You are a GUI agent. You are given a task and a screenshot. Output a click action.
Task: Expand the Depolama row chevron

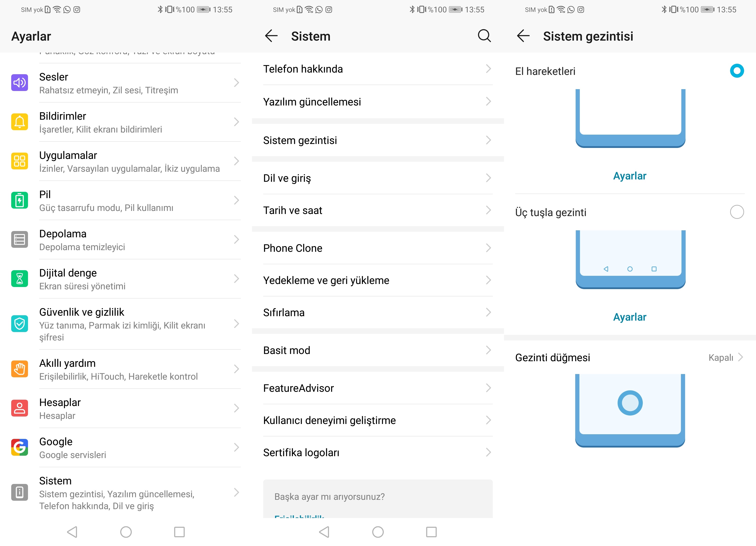[236, 240]
